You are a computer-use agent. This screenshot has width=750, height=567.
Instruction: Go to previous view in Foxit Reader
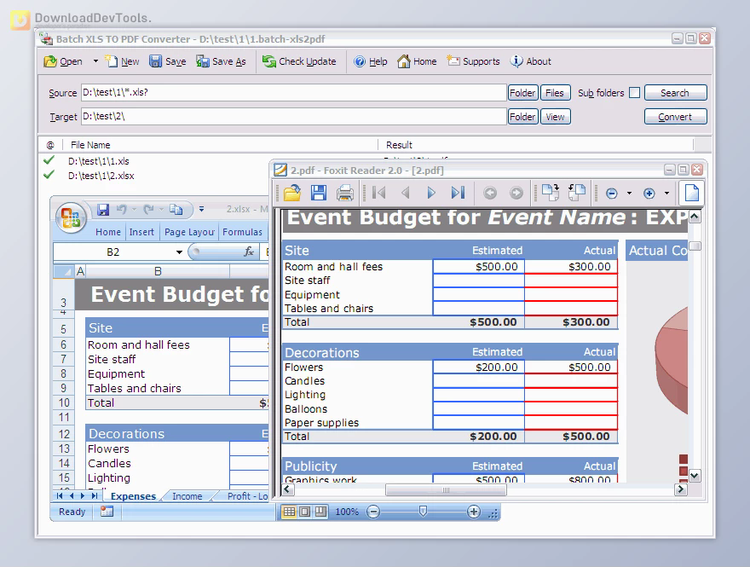tap(490, 193)
